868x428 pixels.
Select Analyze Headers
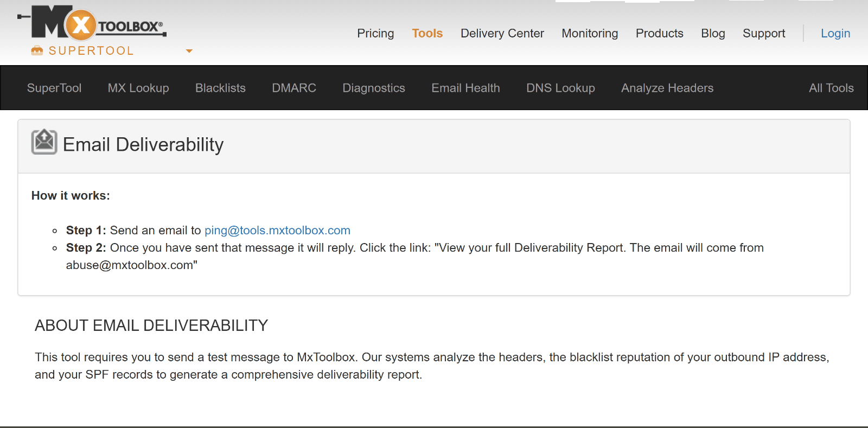[x=667, y=88]
